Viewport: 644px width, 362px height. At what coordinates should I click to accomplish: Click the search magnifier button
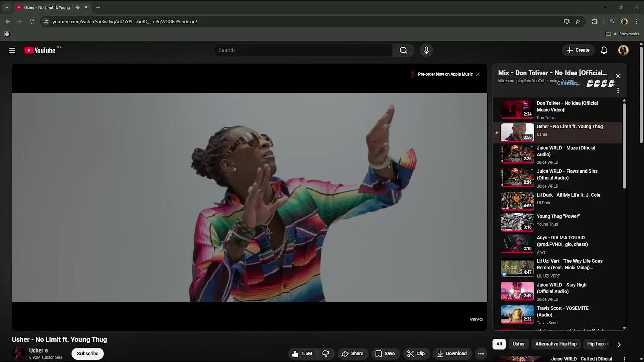pyautogui.click(x=404, y=50)
